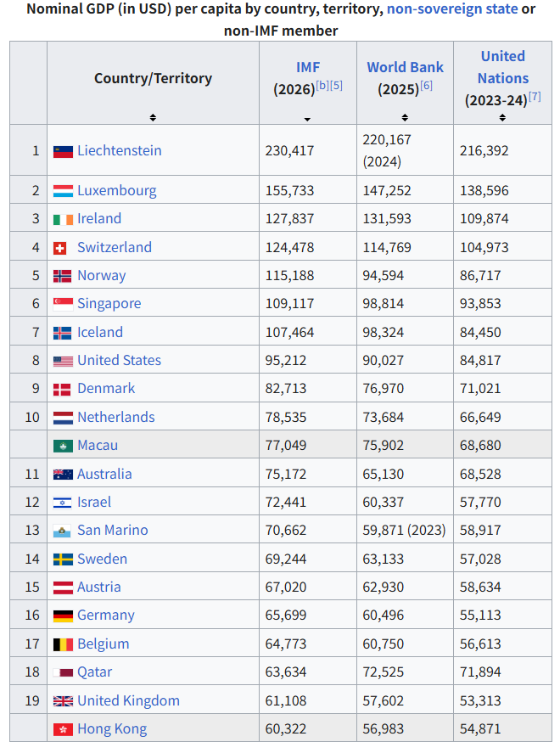Select Luxembourg World Bank value 147,252
The image size is (560, 742).
click(x=387, y=190)
